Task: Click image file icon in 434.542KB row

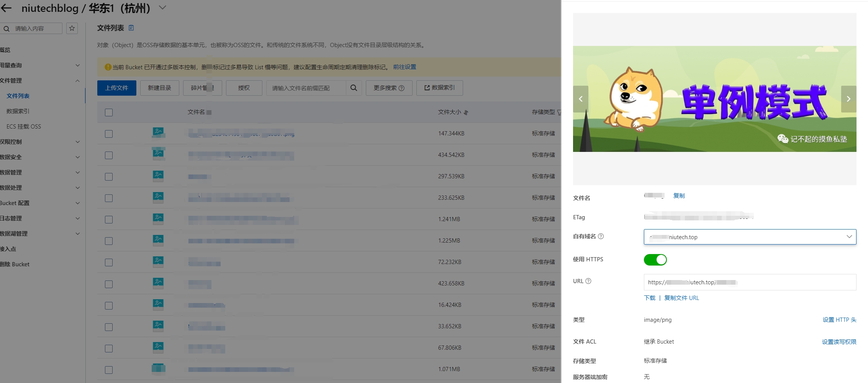Action: 158,154
